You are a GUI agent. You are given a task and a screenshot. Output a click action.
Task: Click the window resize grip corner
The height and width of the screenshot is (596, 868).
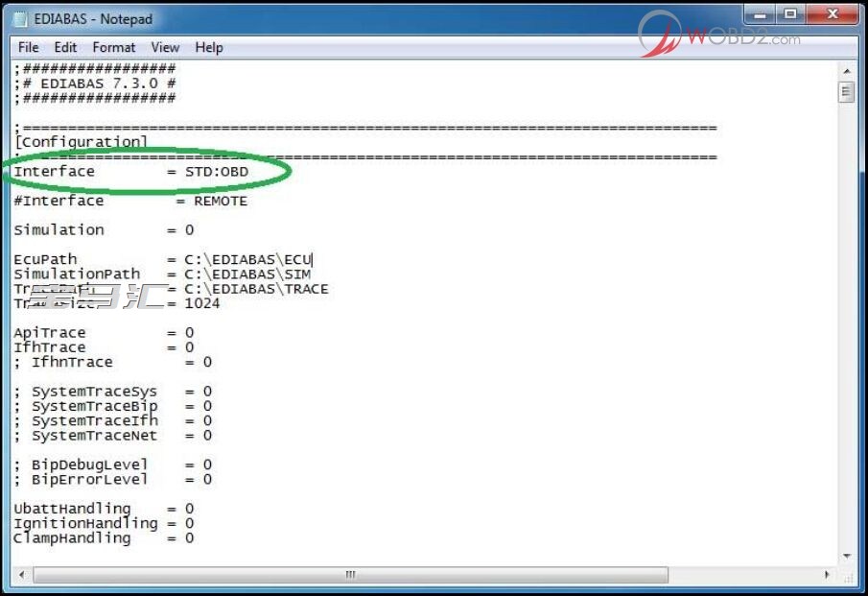[847, 577]
